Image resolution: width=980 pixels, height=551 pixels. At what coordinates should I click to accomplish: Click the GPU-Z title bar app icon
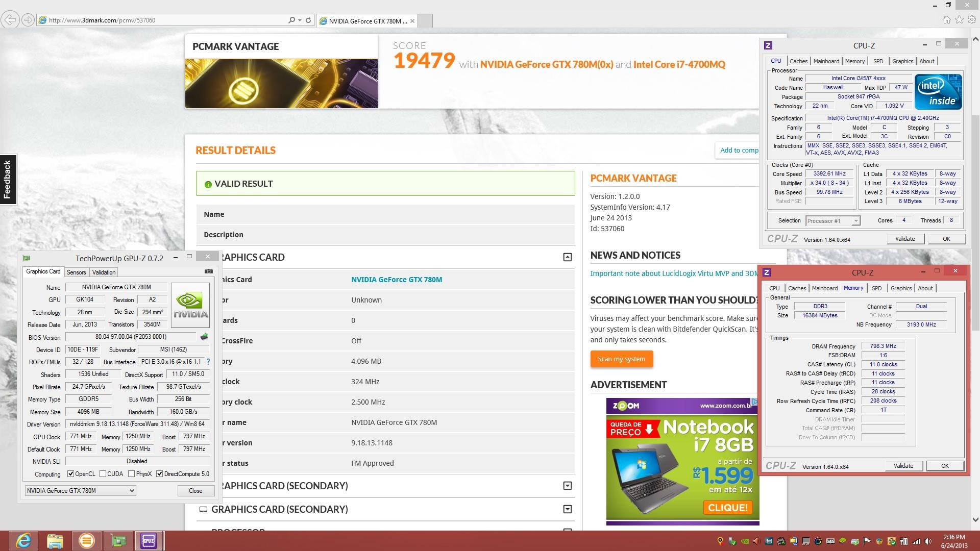27,258
